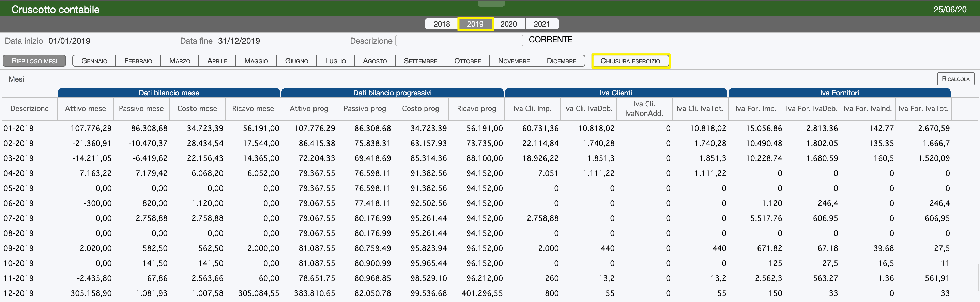Open the Marzo month tab
This screenshot has height=302, width=980.
[180, 61]
